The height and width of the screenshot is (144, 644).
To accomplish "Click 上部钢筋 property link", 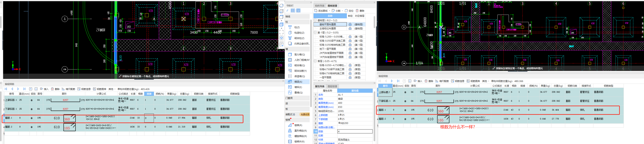I will [x=323, y=115].
